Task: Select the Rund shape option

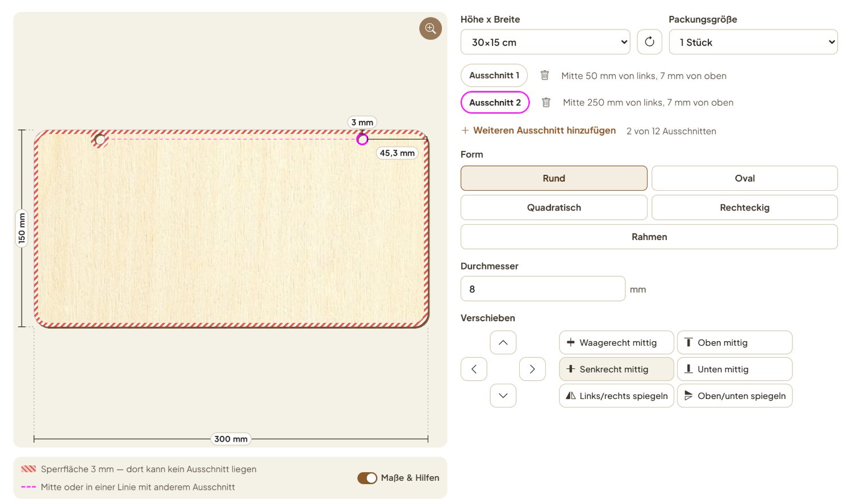Action: 554,178
